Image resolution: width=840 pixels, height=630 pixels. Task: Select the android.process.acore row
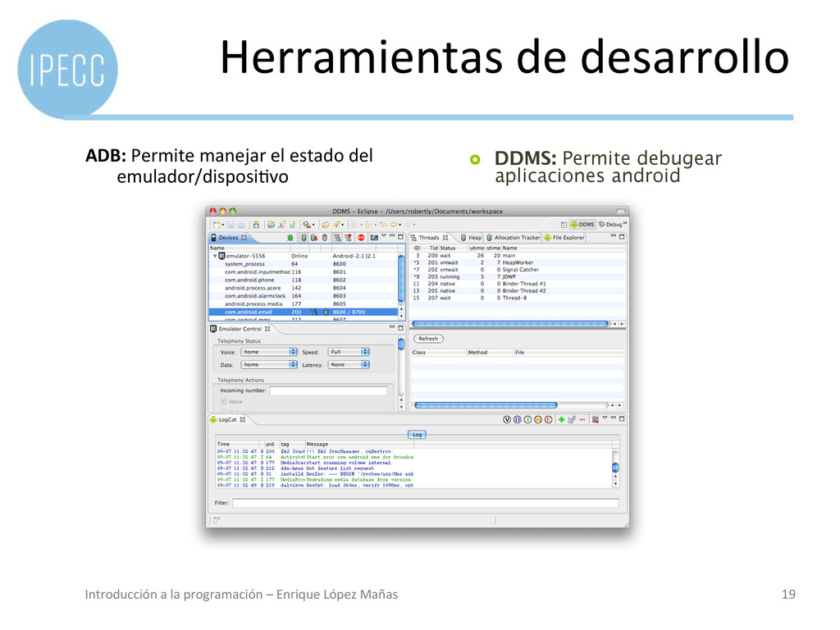point(304,288)
